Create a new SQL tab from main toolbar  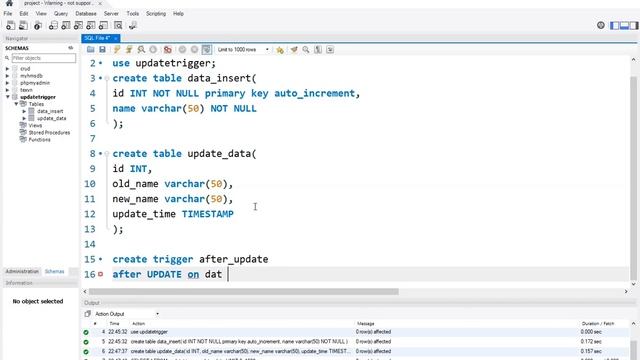tap(11, 26)
